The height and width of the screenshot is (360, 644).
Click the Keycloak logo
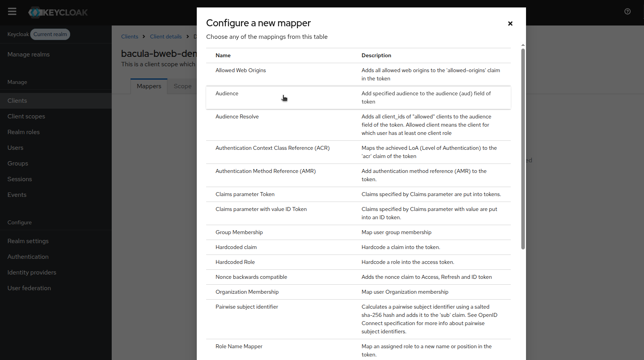58,13
